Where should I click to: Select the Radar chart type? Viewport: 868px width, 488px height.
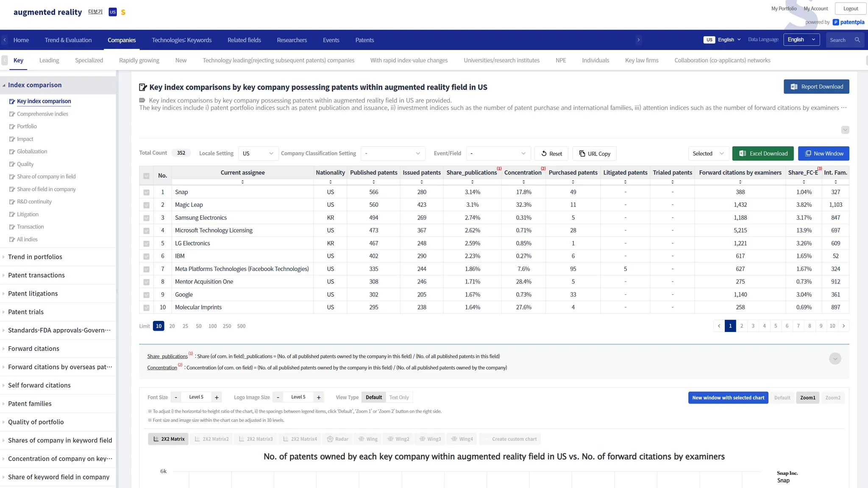(x=337, y=439)
